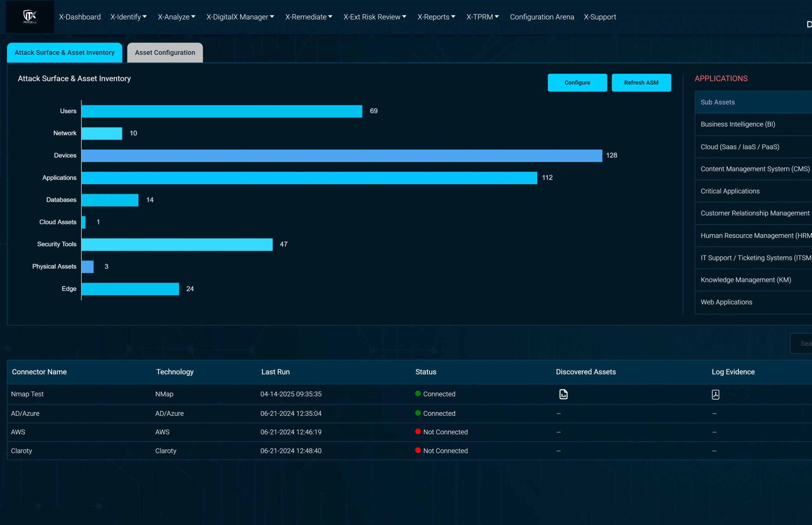Click the Nmap Test connector name
812x525 pixels.
coord(27,394)
